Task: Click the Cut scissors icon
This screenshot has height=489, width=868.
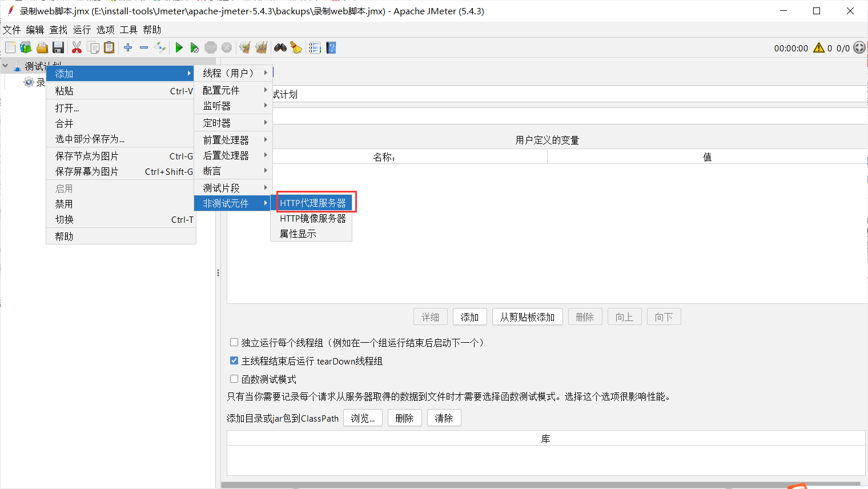Action: pyautogui.click(x=77, y=48)
